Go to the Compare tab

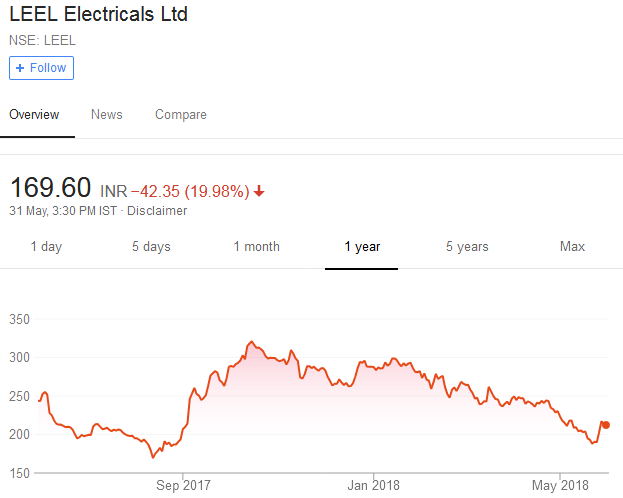click(x=181, y=115)
